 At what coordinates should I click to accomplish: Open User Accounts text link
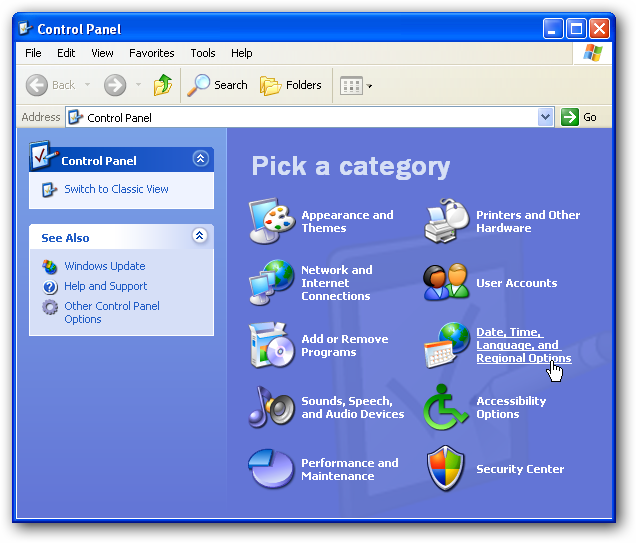[x=516, y=283]
